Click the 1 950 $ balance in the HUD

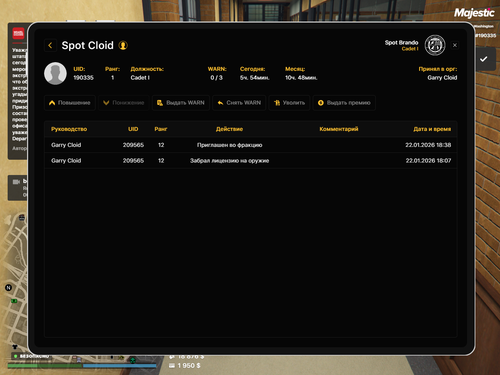(x=189, y=366)
